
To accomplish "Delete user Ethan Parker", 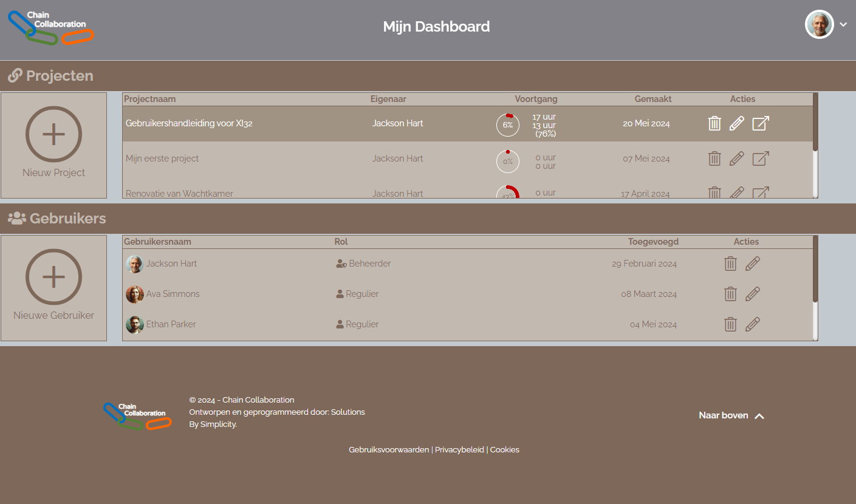I will [x=730, y=324].
